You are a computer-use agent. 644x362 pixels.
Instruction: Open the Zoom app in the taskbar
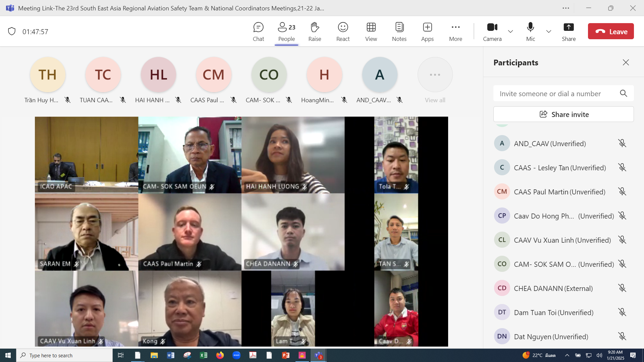click(x=236, y=355)
